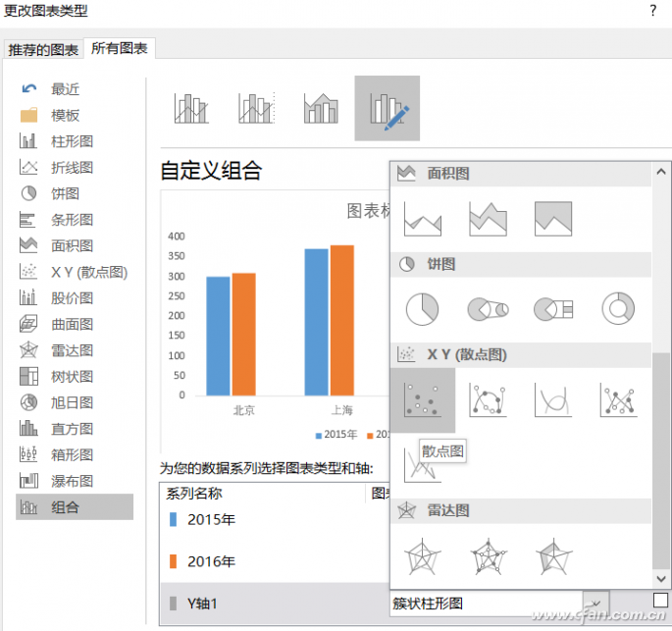Open the dialog help question mark
Image resolution: width=672 pixels, height=631 pixels.
click(x=653, y=10)
